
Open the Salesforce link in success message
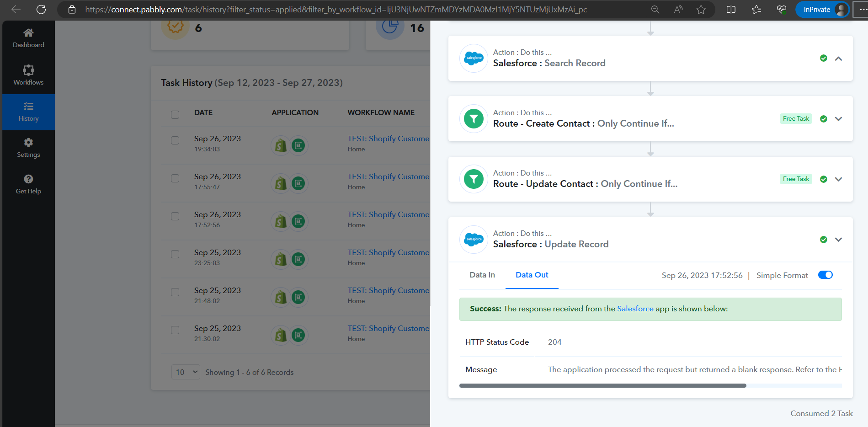tap(635, 309)
